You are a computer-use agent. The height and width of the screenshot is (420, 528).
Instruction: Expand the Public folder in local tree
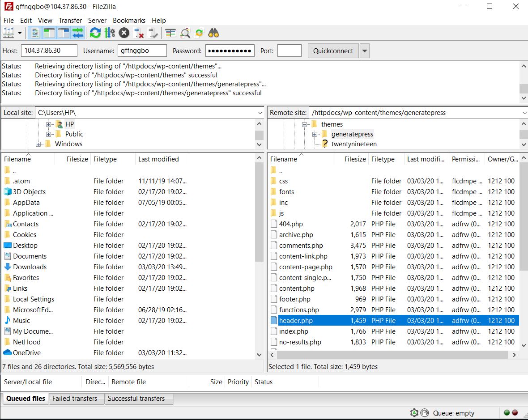pyautogui.click(x=48, y=134)
